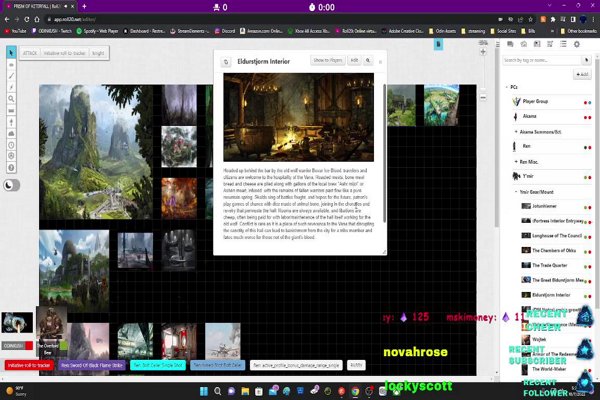Click the blue page toolbar icon
Image resolution: width=600 pixels, height=400 pixels.
coord(439,45)
